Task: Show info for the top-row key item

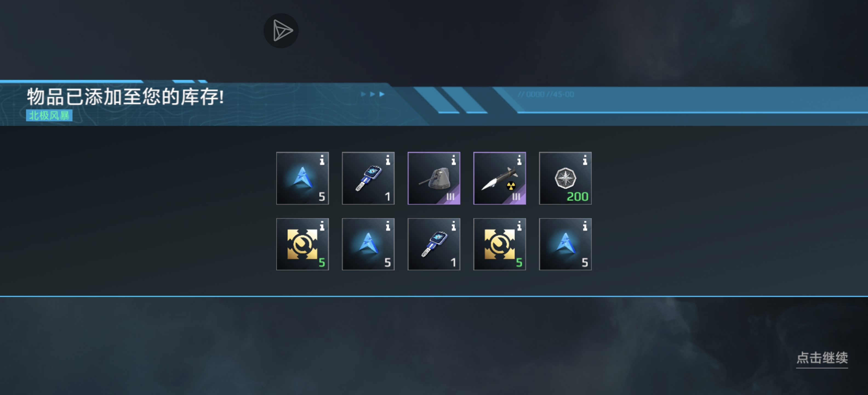Action: pyautogui.click(x=388, y=160)
